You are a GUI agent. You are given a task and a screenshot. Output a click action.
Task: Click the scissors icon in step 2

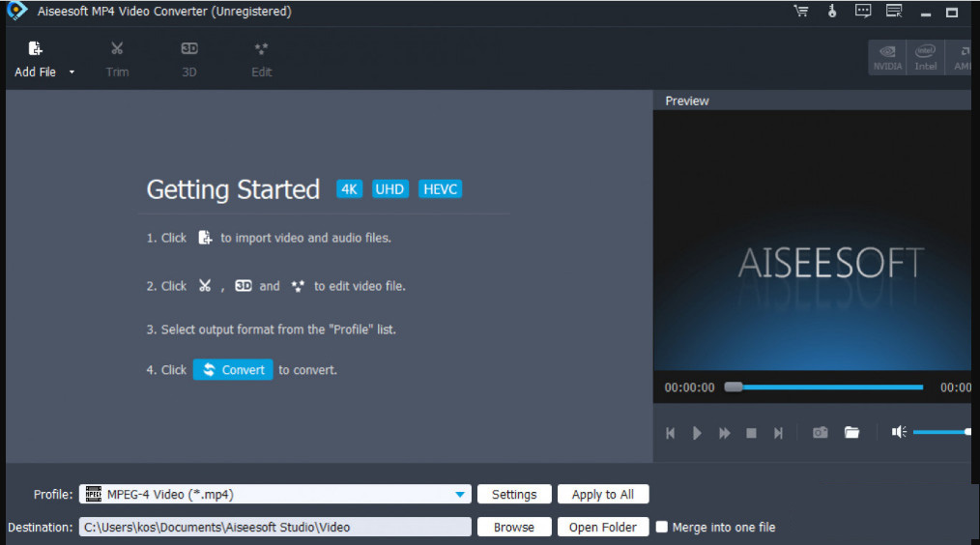point(204,286)
